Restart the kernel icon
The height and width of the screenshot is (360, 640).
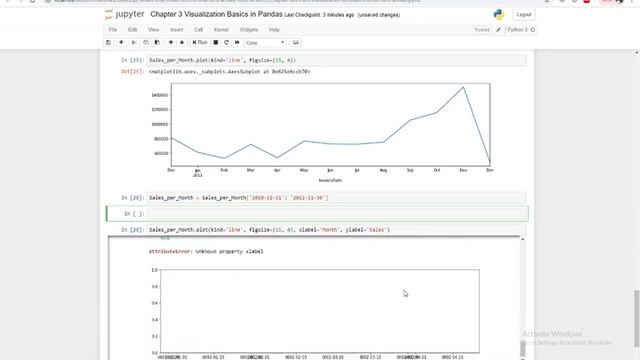(x=227, y=42)
